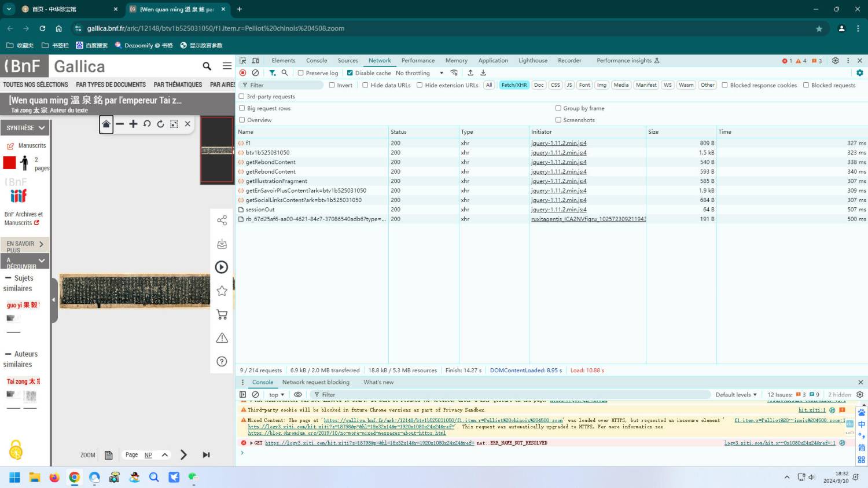
Task: Add document to favorites star icon
Action: click(222, 291)
